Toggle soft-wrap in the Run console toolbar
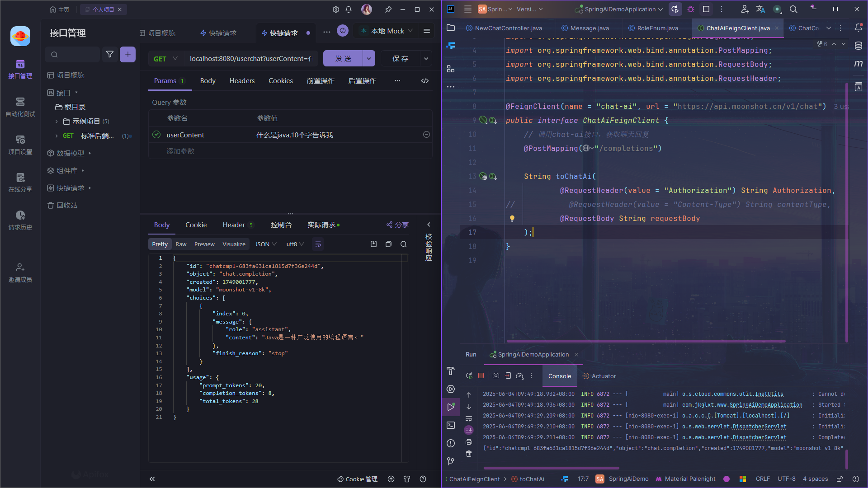This screenshot has height=488, width=868. coord(469,419)
